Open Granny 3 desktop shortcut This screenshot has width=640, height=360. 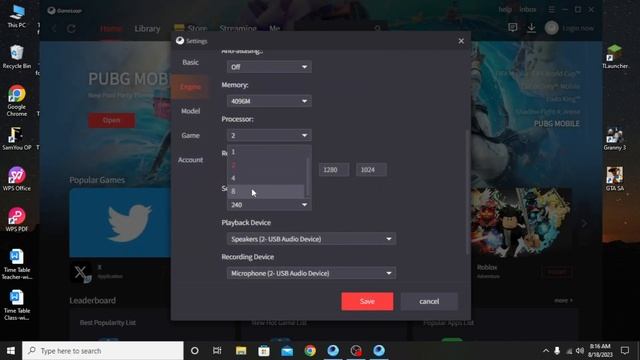coord(615,139)
